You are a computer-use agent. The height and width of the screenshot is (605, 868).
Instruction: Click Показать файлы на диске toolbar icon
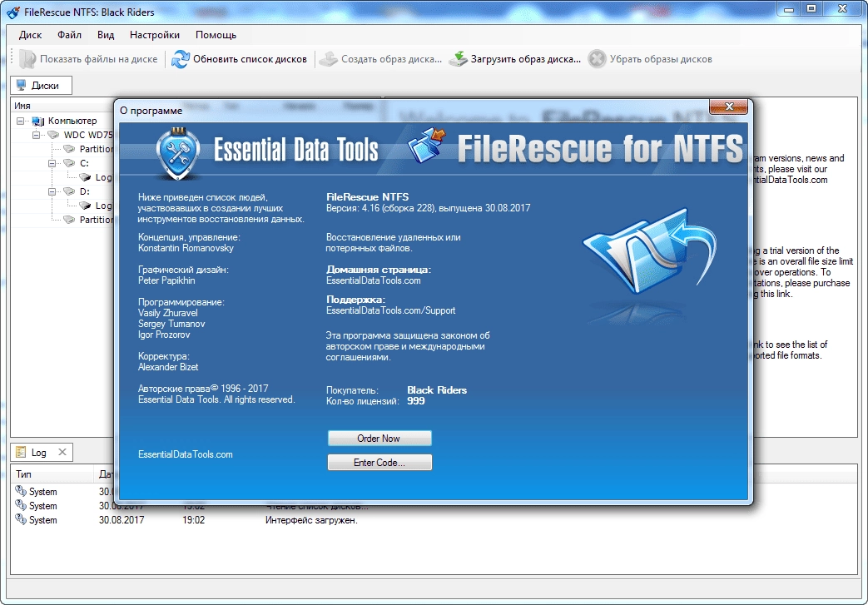[27, 59]
